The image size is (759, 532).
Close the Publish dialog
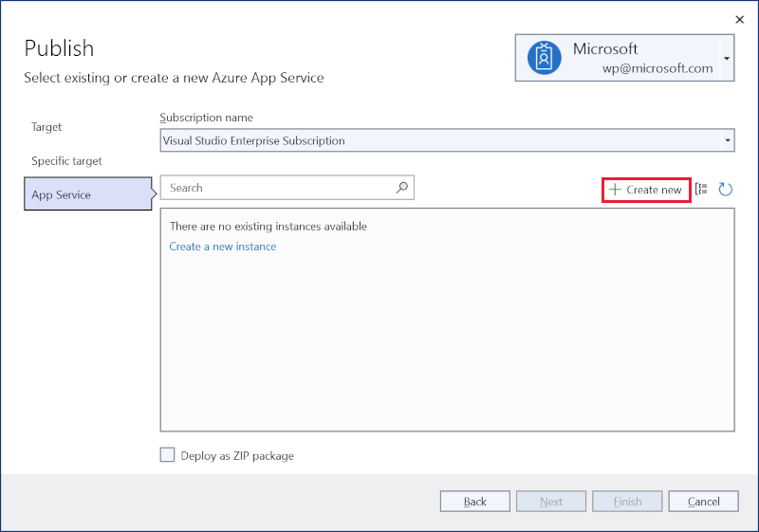(x=740, y=19)
